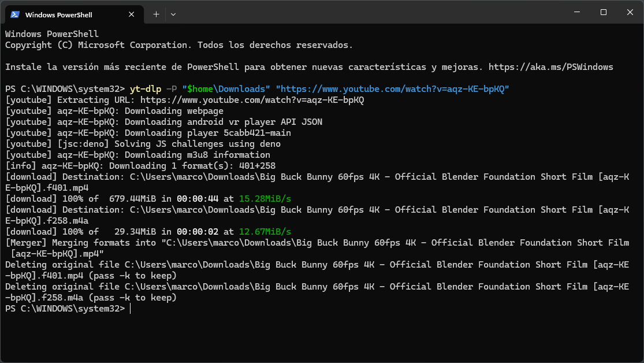
Task: Click the android vr player API JSON line
Action: 163,122
